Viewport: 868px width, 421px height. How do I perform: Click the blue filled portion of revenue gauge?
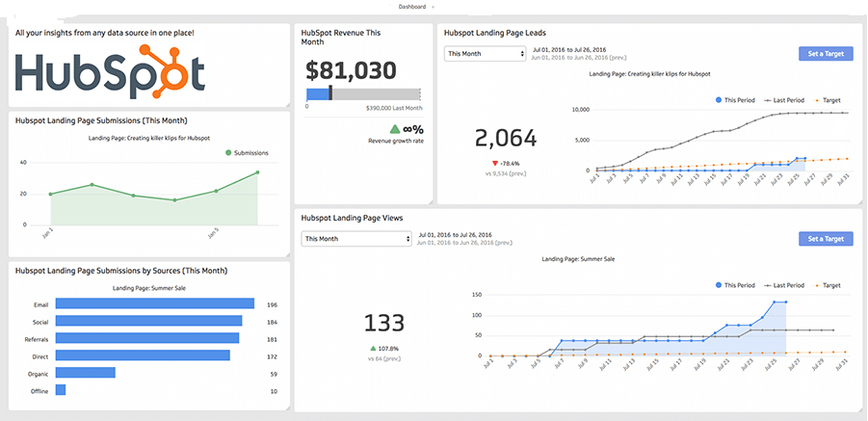pyautogui.click(x=318, y=94)
